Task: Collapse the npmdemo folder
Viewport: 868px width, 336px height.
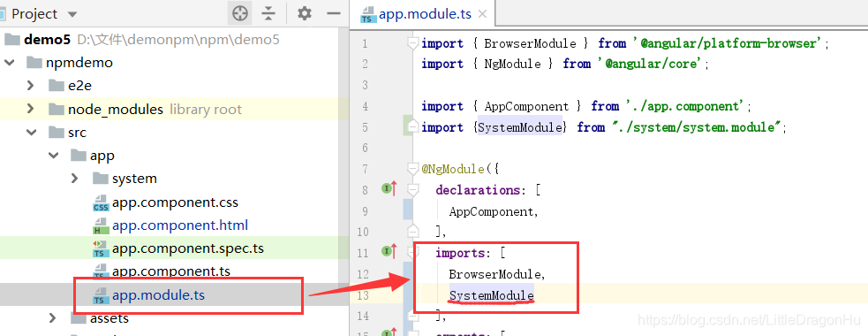Action: 10,63
